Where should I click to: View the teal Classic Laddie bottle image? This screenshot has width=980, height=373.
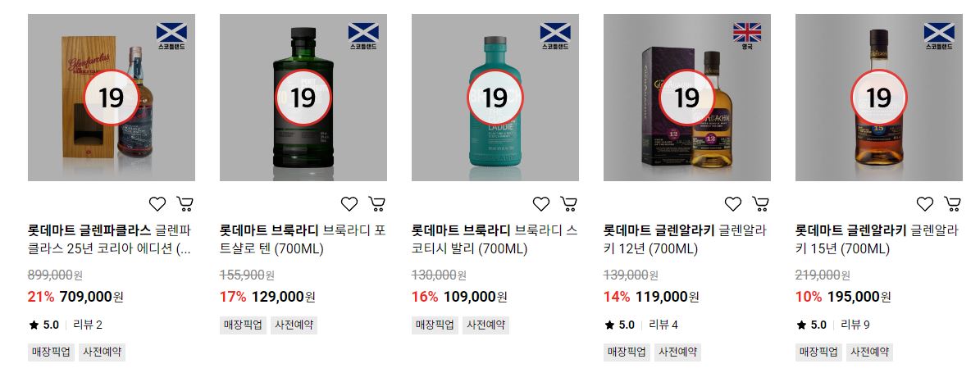[x=495, y=98]
